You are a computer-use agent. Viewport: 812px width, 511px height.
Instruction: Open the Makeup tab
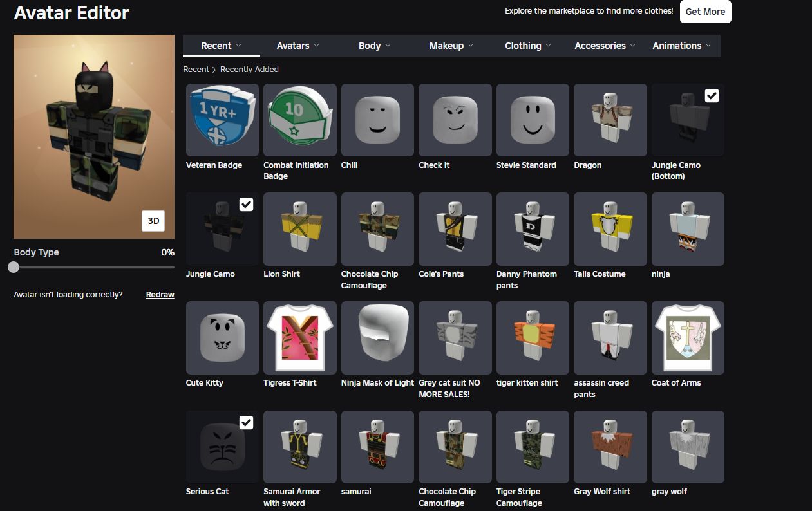[451, 46]
